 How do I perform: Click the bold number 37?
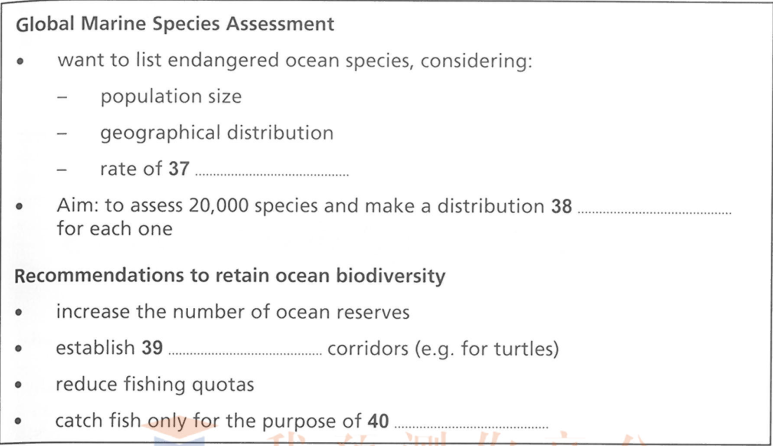tap(179, 169)
